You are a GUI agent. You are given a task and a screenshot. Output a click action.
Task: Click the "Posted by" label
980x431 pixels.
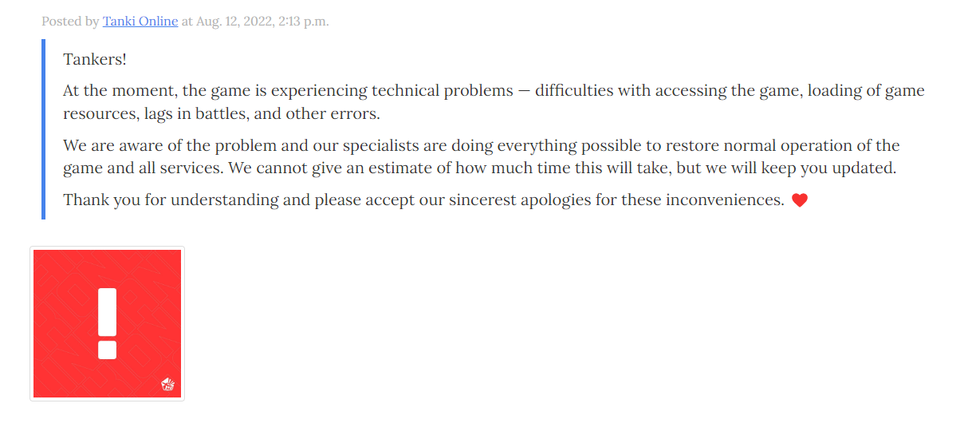(x=70, y=22)
